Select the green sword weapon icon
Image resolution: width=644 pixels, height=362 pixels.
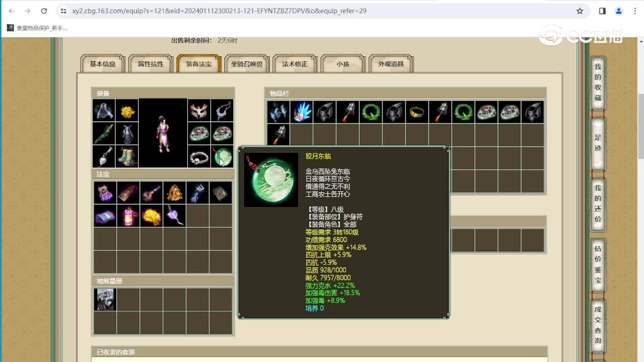coord(104,133)
